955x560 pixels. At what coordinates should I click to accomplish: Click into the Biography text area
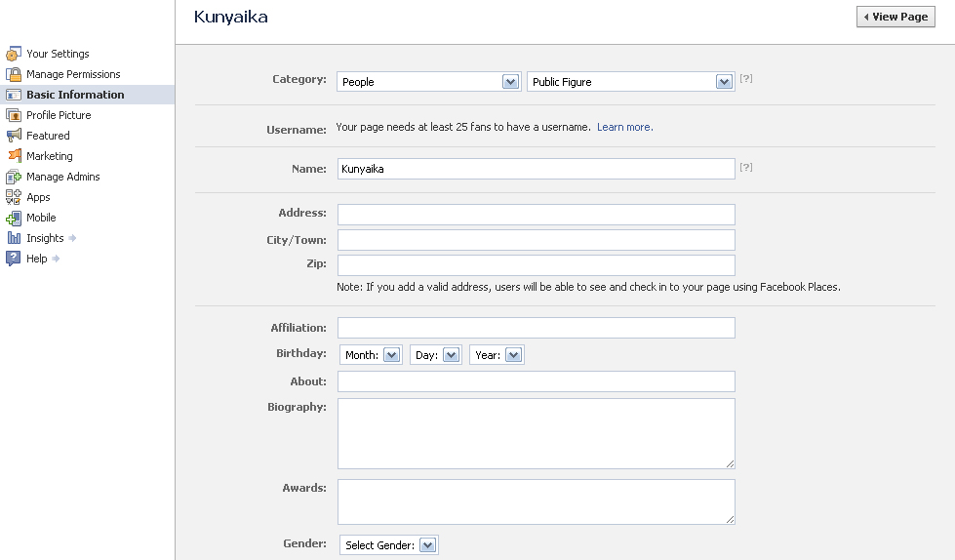tap(536, 433)
